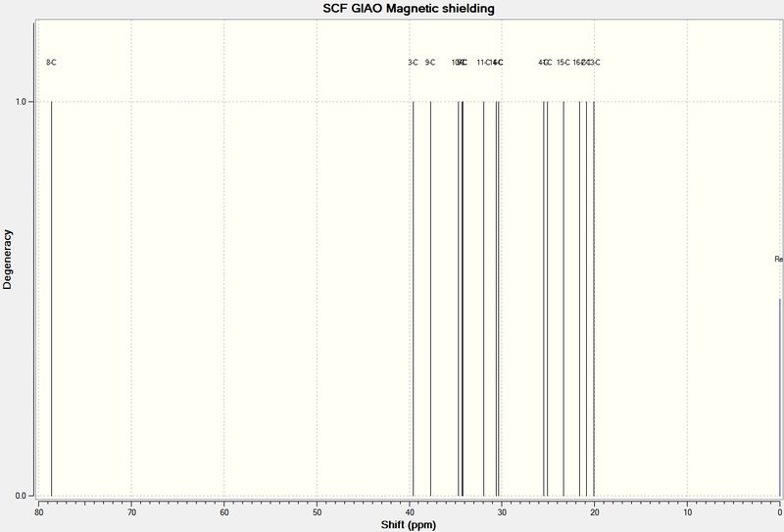
Task: Select the '70' x-axis tick label
Action: click(131, 512)
